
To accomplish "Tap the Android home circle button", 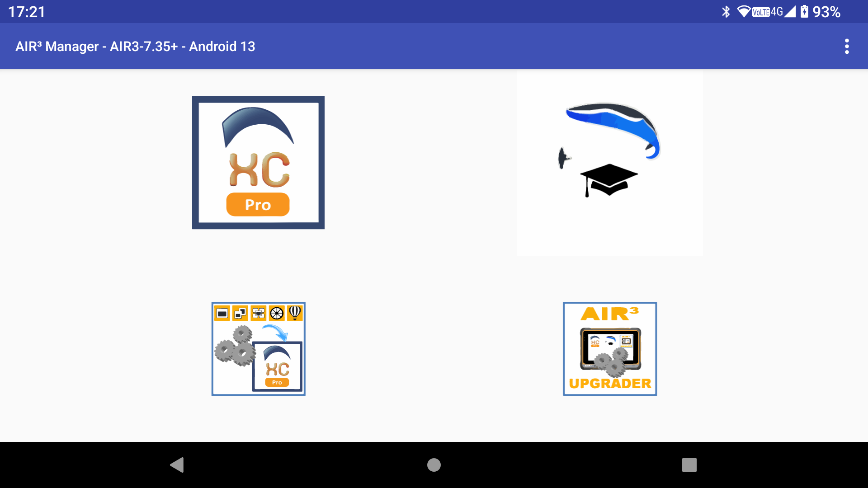I will coord(434,465).
